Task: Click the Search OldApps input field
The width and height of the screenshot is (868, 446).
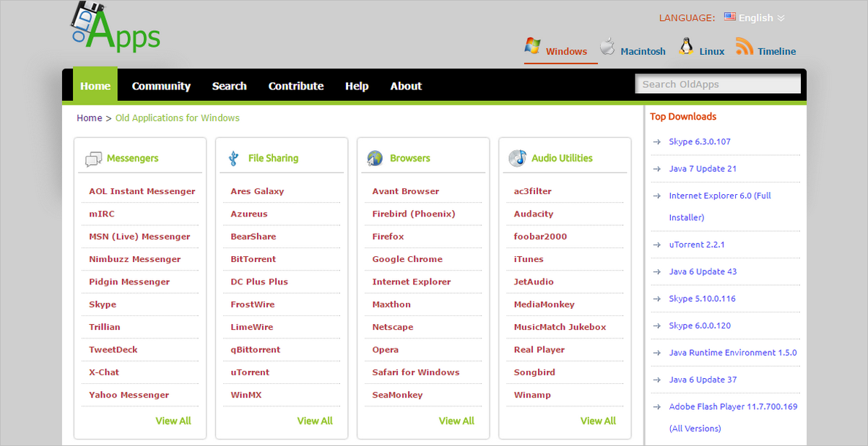Action: pos(718,84)
